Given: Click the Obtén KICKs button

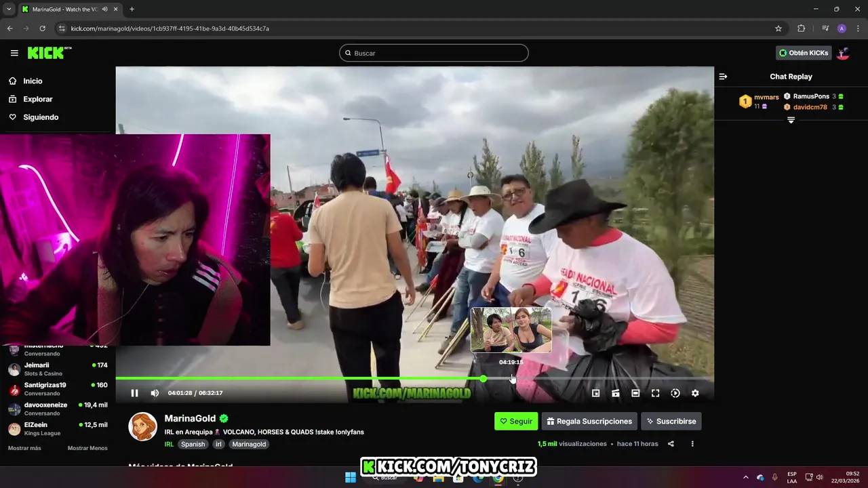Looking at the screenshot, I should click(804, 53).
